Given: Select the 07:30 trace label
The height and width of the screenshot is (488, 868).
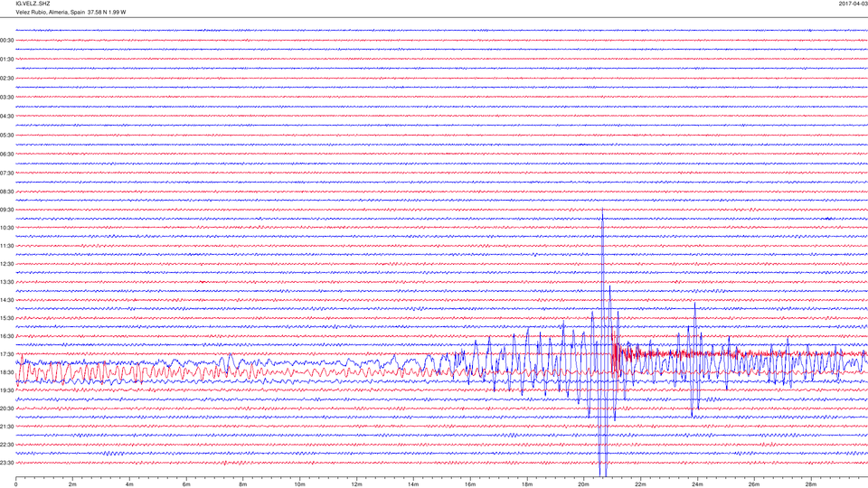Looking at the screenshot, I should (x=6, y=174).
